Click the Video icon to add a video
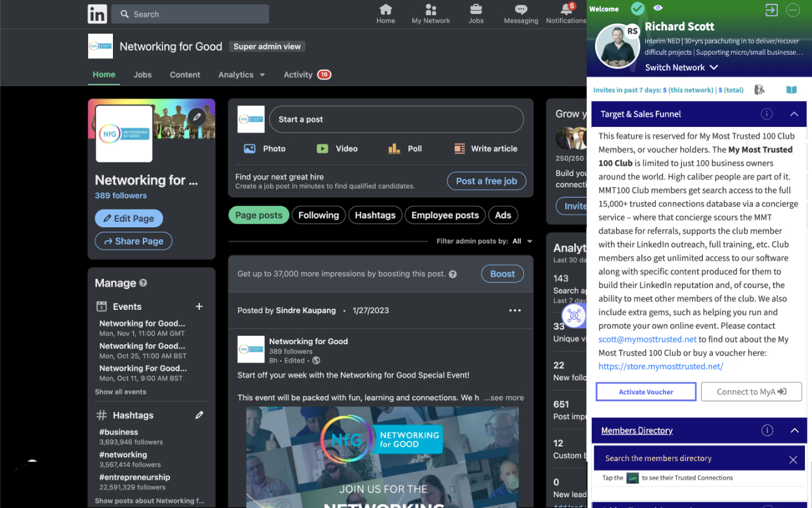This screenshot has width=812, height=508. (x=323, y=149)
